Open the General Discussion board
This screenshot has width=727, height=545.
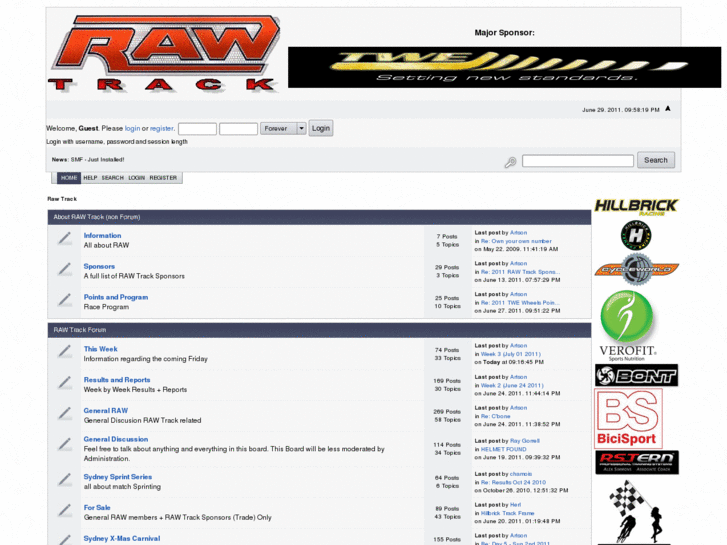(116, 439)
